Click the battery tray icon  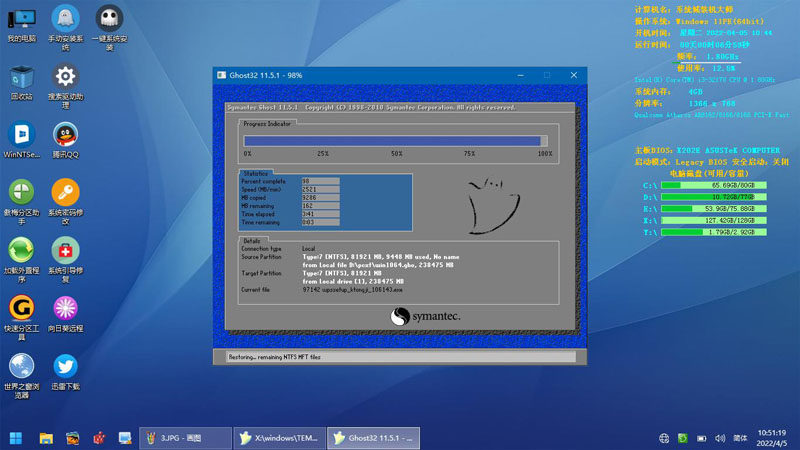[702, 438]
